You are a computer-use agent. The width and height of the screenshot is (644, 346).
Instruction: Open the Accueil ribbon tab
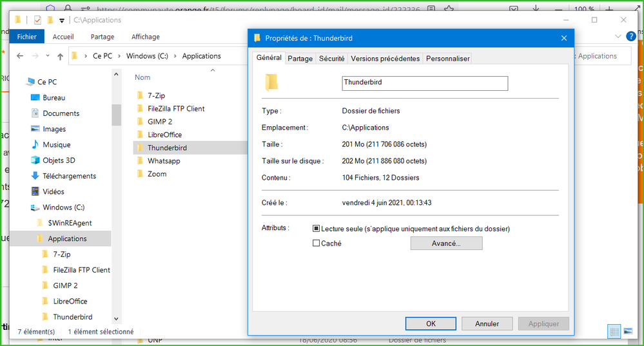pyautogui.click(x=63, y=37)
